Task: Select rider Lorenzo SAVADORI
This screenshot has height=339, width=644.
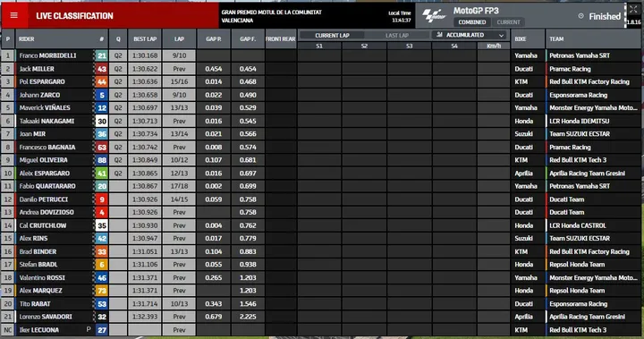Action: click(x=46, y=317)
